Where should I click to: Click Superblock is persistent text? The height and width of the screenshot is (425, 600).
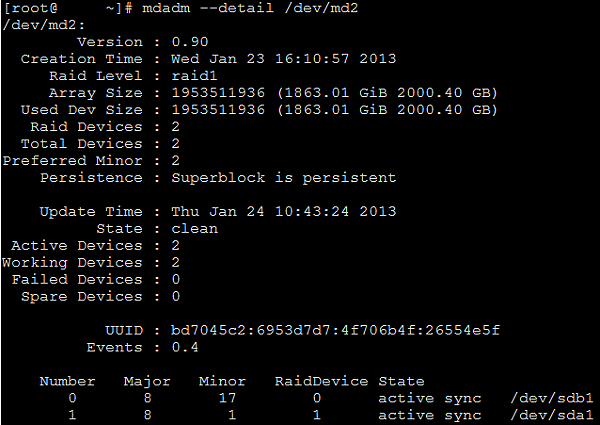284,178
